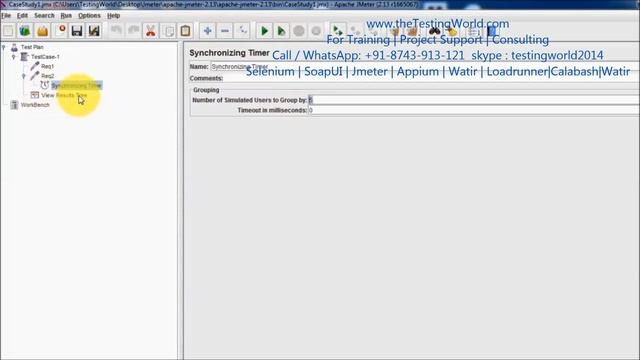Open the Options menu
640x360 pixels.
pyautogui.click(x=89, y=16)
